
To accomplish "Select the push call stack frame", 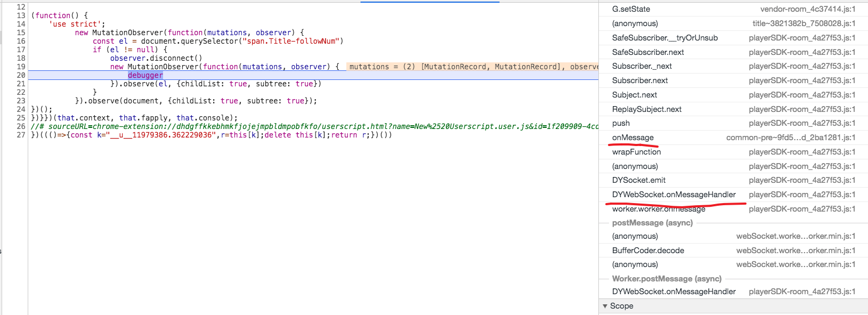I will (621, 123).
